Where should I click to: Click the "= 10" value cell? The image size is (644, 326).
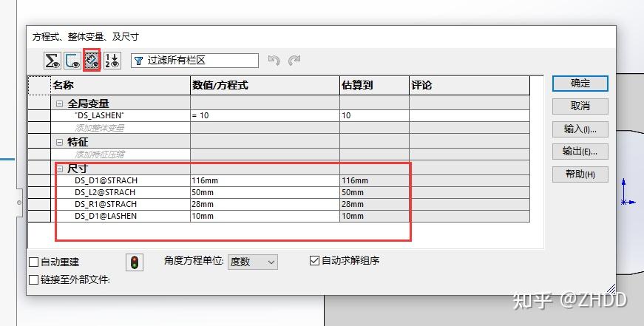265,116
